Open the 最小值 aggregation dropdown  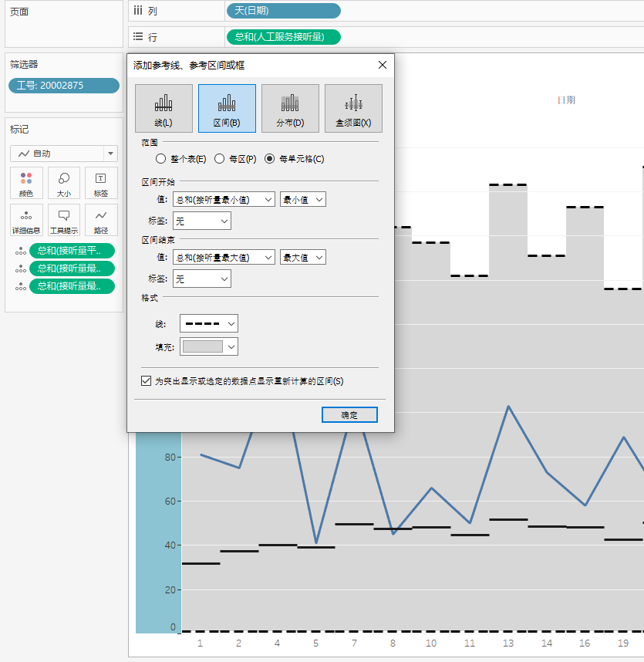pos(303,199)
